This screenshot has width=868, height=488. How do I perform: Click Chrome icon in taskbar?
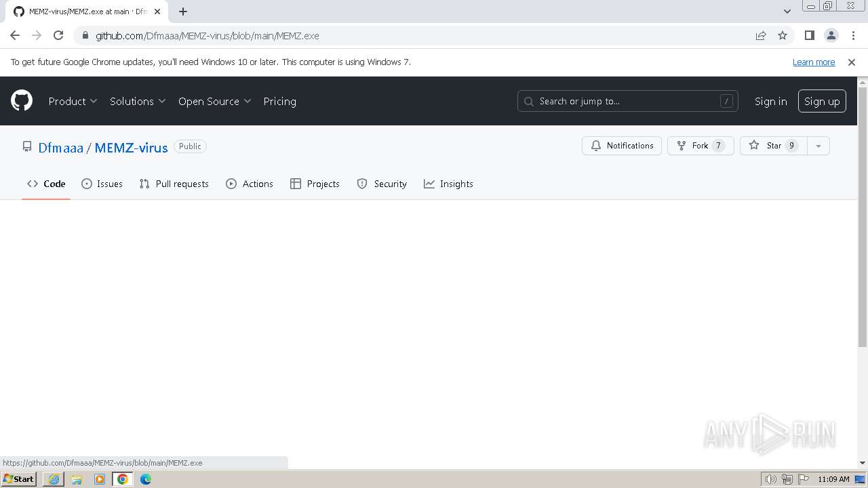pos(123,479)
